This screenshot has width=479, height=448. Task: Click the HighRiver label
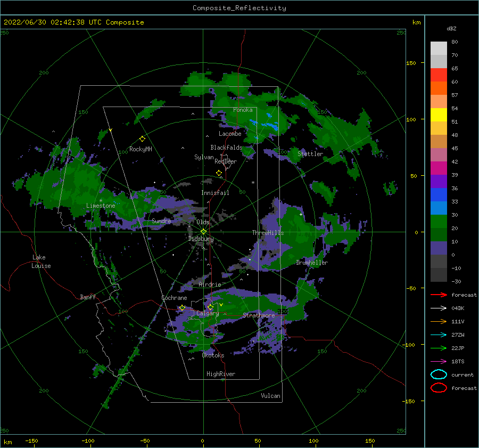(x=221, y=374)
